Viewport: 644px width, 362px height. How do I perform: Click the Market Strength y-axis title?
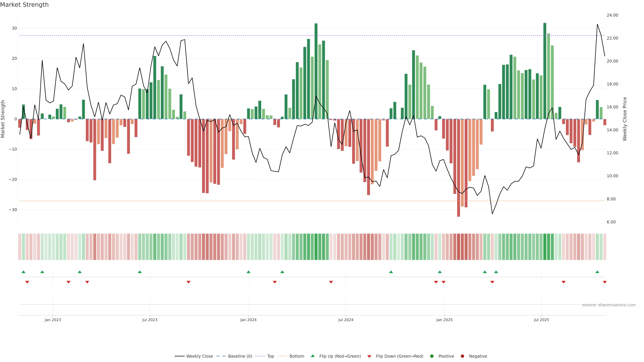(x=3, y=119)
